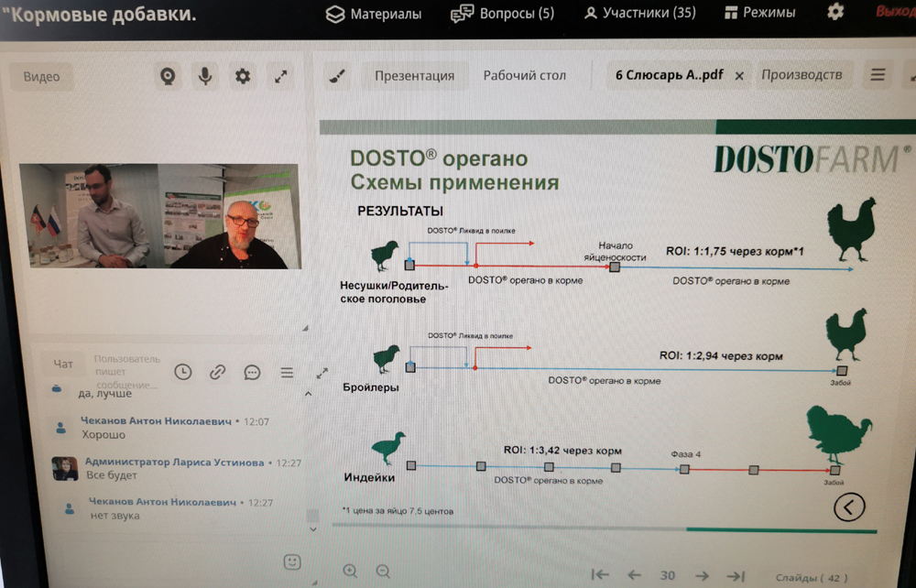Viewport: 916px width, 588px height.
Task: Click the chat scrollbar thumb
Action: tap(312, 515)
